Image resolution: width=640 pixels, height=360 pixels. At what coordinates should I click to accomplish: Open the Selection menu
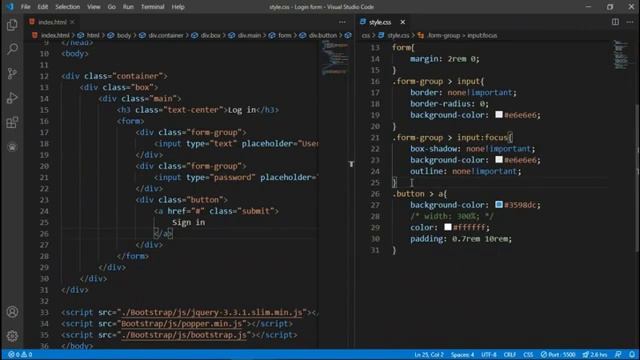(x=67, y=7)
